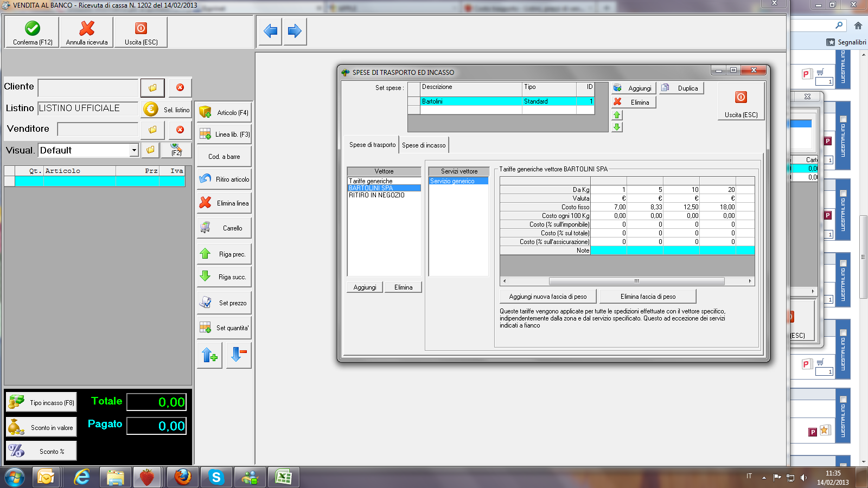Open Skype from the taskbar
The image size is (868, 488).
pyautogui.click(x=216, y=477)
